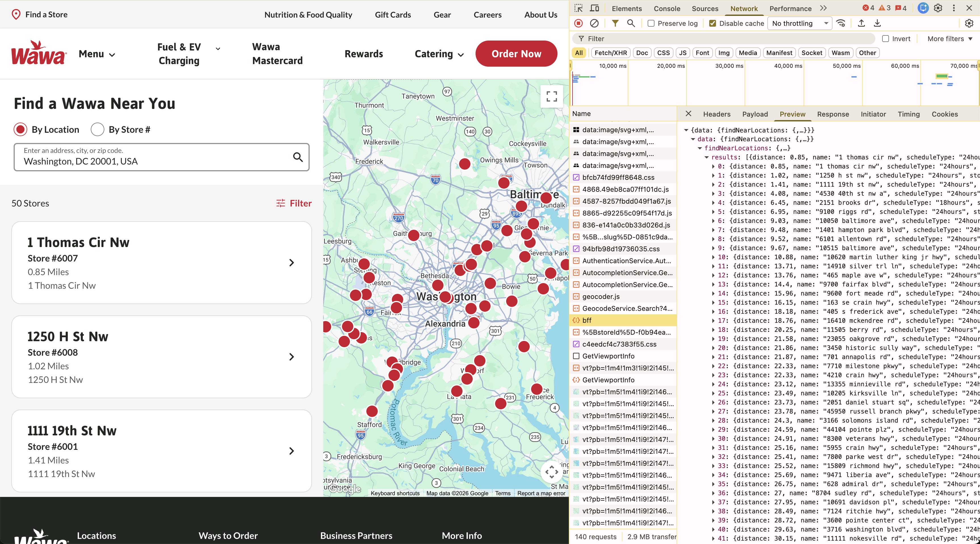Download HAR export icon
Screen dimensions: 980x544
click(x=877, y=24)
